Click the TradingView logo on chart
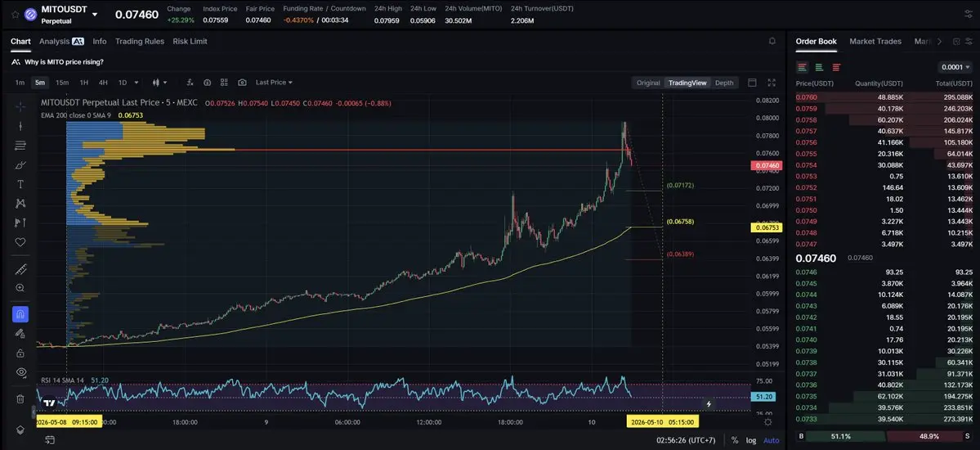980x450 pixels. point(49,403)
